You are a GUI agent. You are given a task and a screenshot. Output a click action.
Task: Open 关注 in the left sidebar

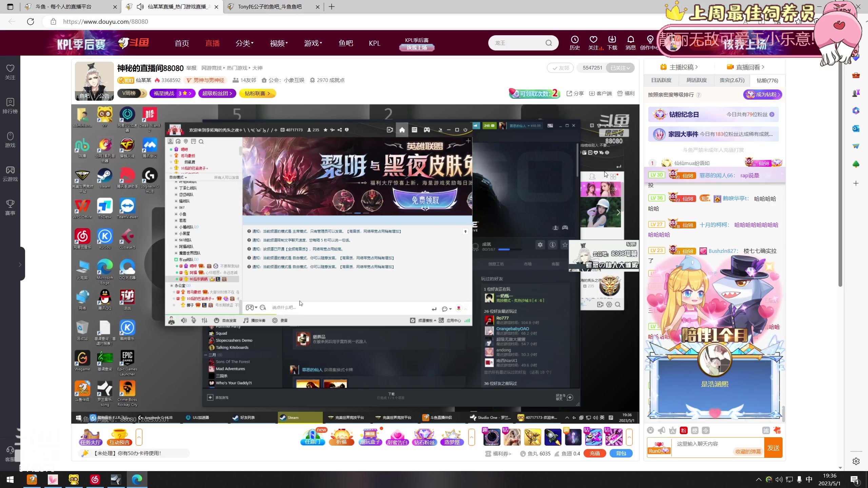pos(10,72)
